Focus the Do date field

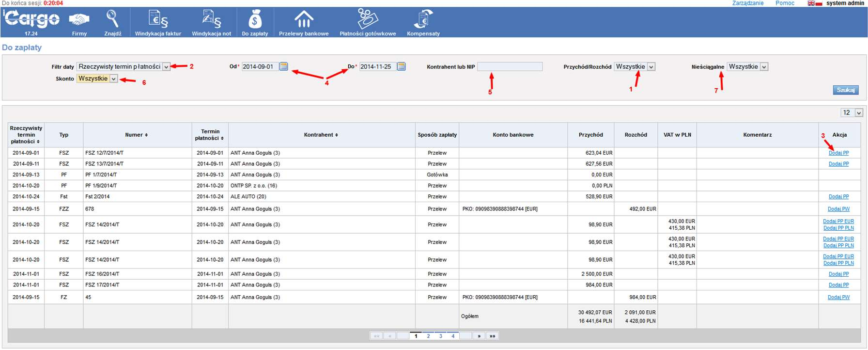click(377, 66)
